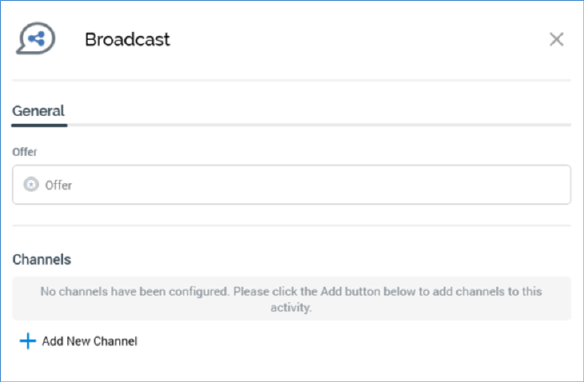The height and width of the screenshot is (382, 584).
Task: Click the divider line above the Channels section
Action: coord(291,225)
